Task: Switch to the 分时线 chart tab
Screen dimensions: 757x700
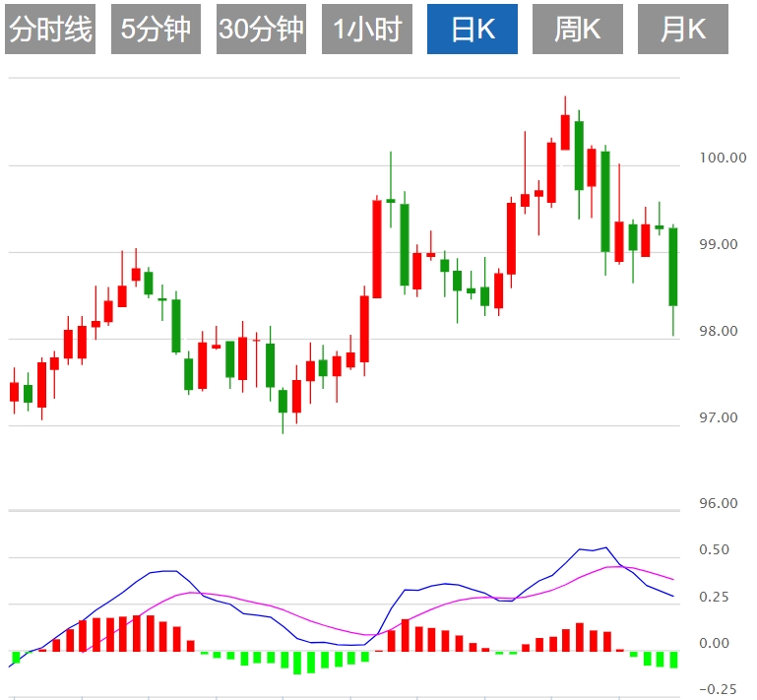Action: 50,29
